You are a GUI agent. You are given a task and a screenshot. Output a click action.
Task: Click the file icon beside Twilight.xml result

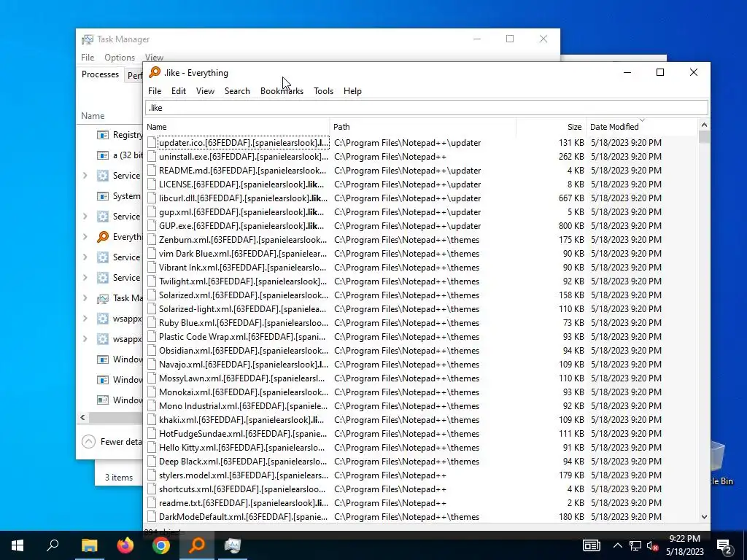tap(152, 281)
